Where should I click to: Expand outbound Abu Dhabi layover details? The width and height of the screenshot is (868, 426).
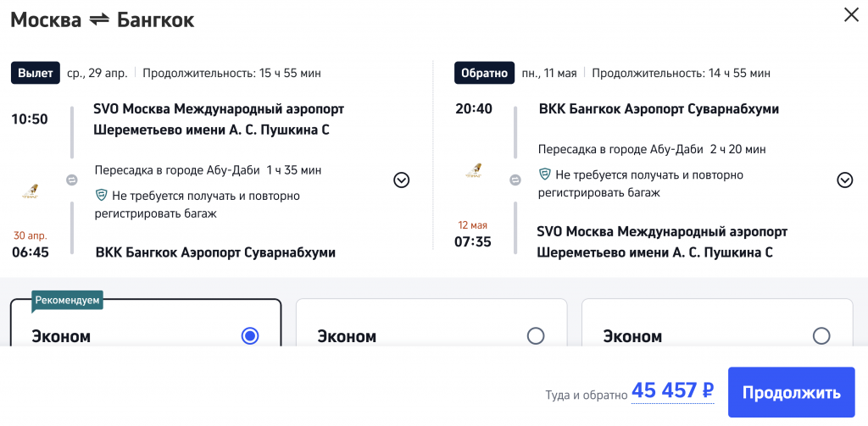402,180
